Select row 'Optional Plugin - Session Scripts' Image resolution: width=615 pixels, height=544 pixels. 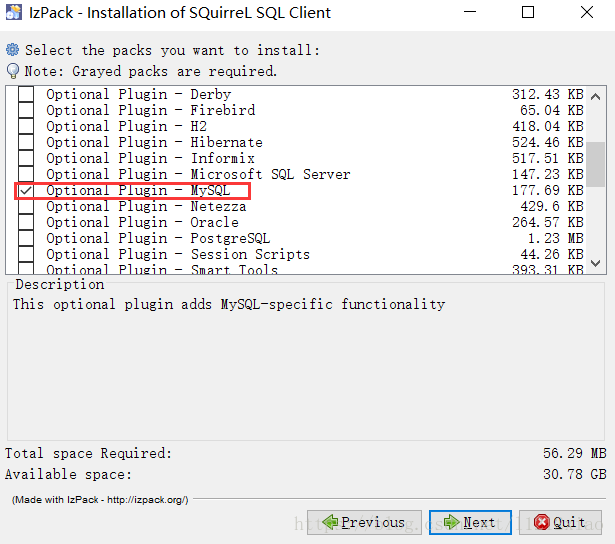coord(296,255)
